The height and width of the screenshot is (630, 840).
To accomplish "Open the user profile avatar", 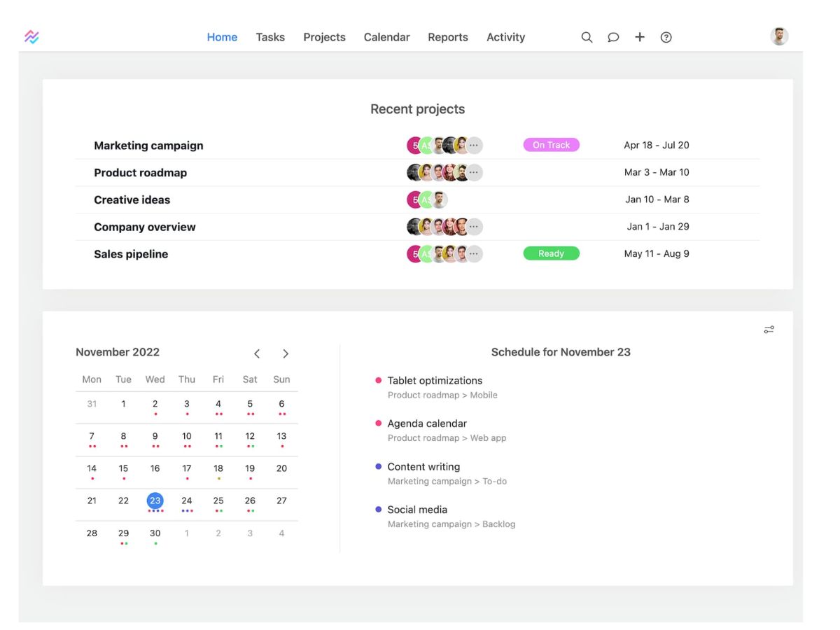I will [x=779, y=36].
